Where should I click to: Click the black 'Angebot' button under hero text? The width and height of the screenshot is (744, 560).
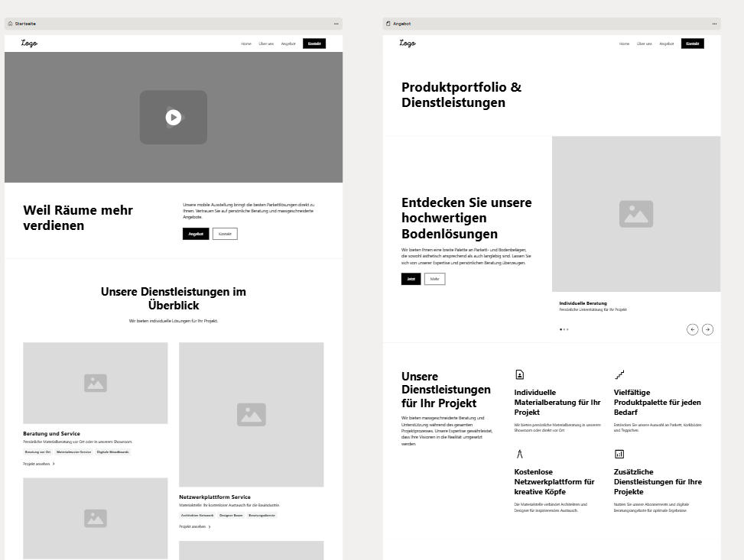196,234
